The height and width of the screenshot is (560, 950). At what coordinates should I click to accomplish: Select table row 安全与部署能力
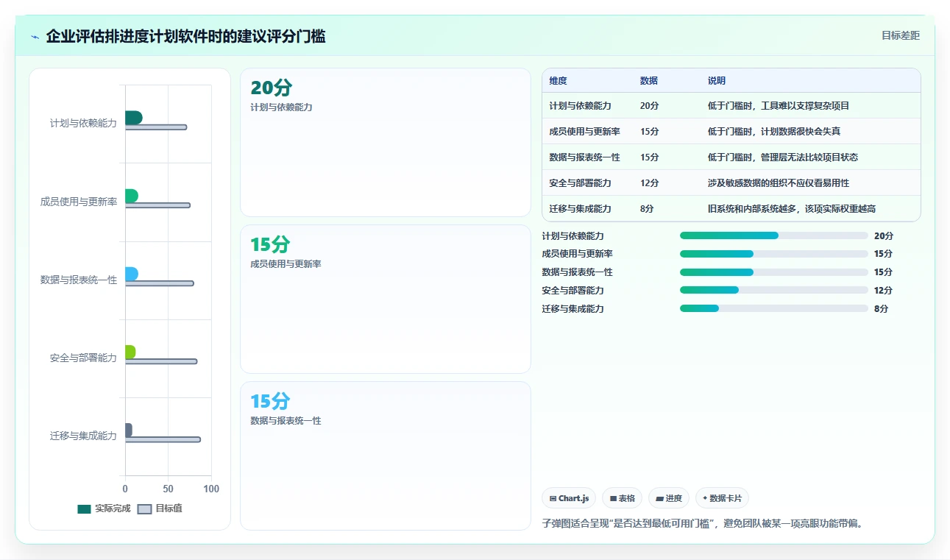coord(731,183)
